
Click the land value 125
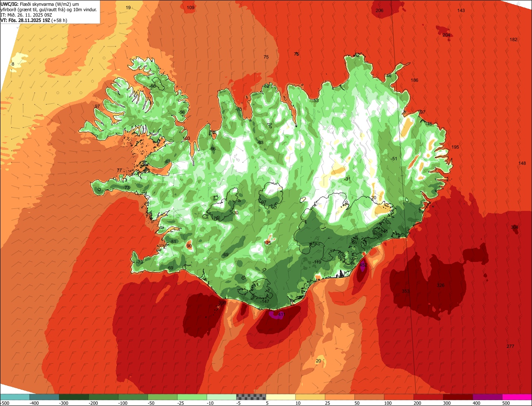pyautogui.click(x=267, y=243)
